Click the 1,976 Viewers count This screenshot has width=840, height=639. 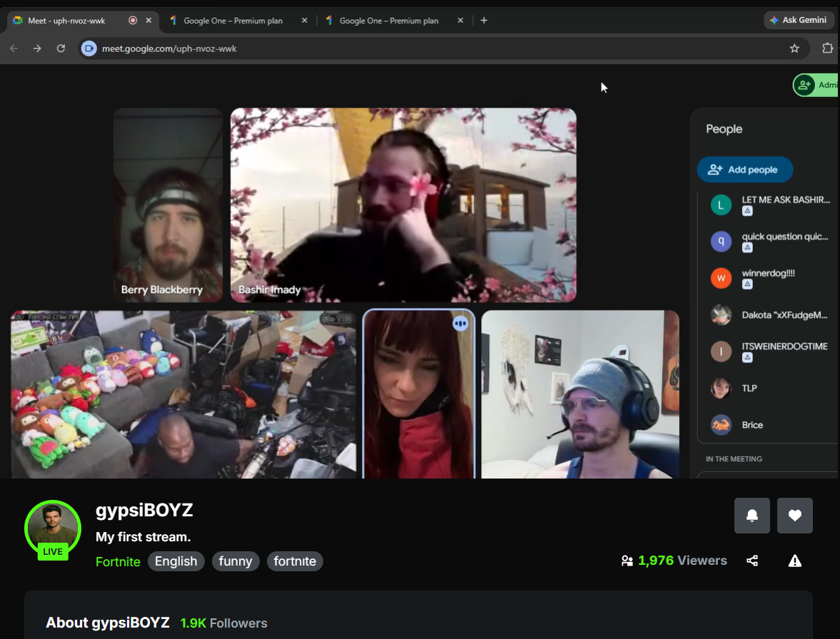674,561
